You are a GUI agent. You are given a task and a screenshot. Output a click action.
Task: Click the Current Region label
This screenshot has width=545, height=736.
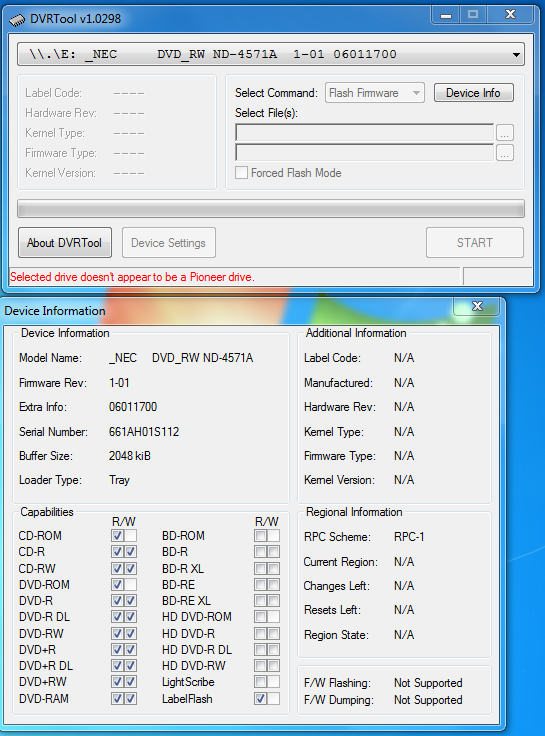click(x=340, y=562)
